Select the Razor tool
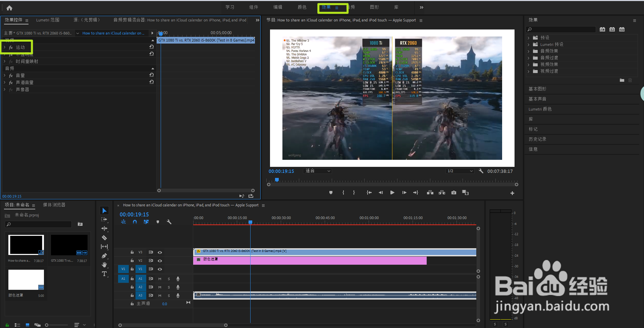 click(104, 238)
